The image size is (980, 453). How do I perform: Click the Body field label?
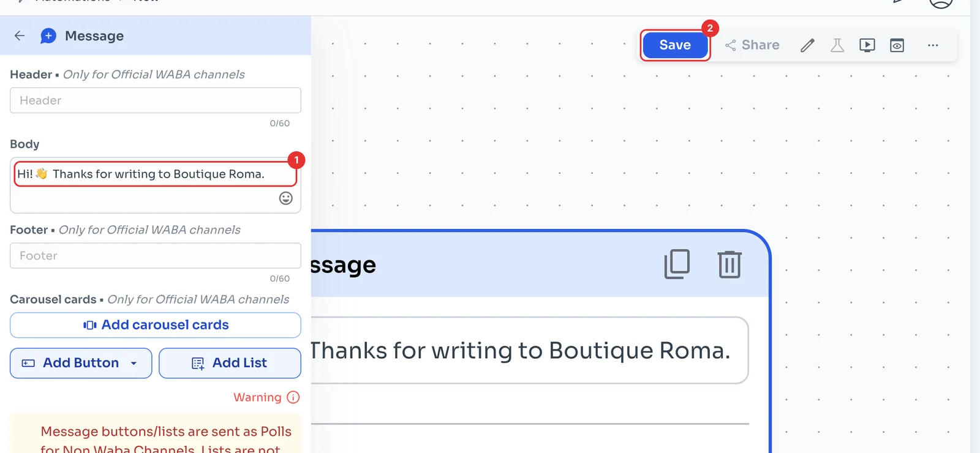(24, 144)
